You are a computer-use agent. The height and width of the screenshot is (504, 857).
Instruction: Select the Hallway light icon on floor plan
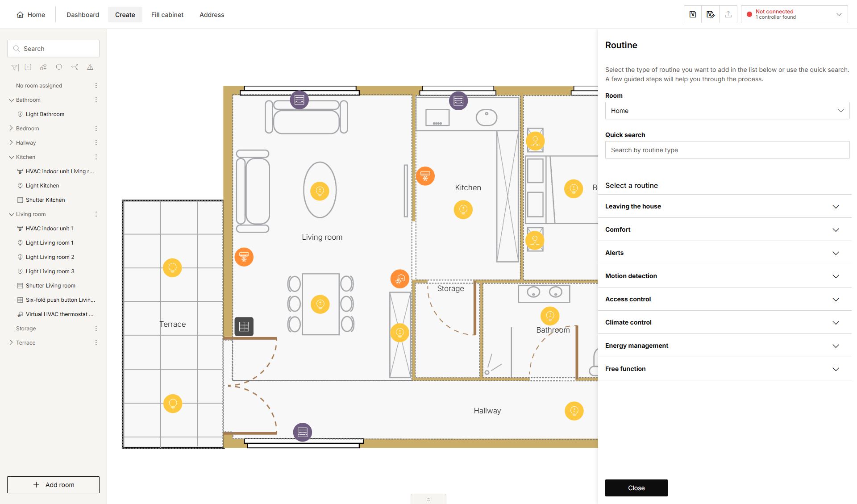pos(574,411)
